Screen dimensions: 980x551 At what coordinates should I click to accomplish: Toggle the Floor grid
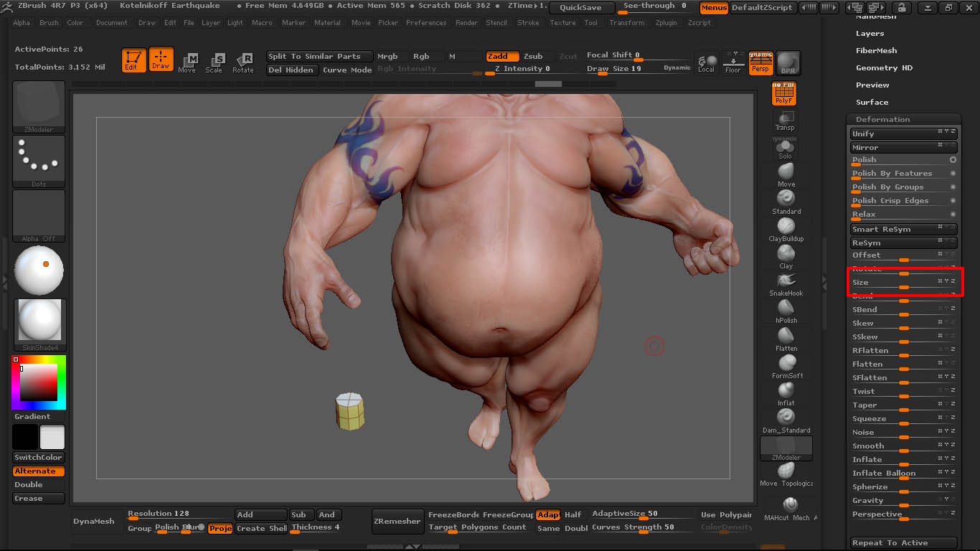coord(733,62)
